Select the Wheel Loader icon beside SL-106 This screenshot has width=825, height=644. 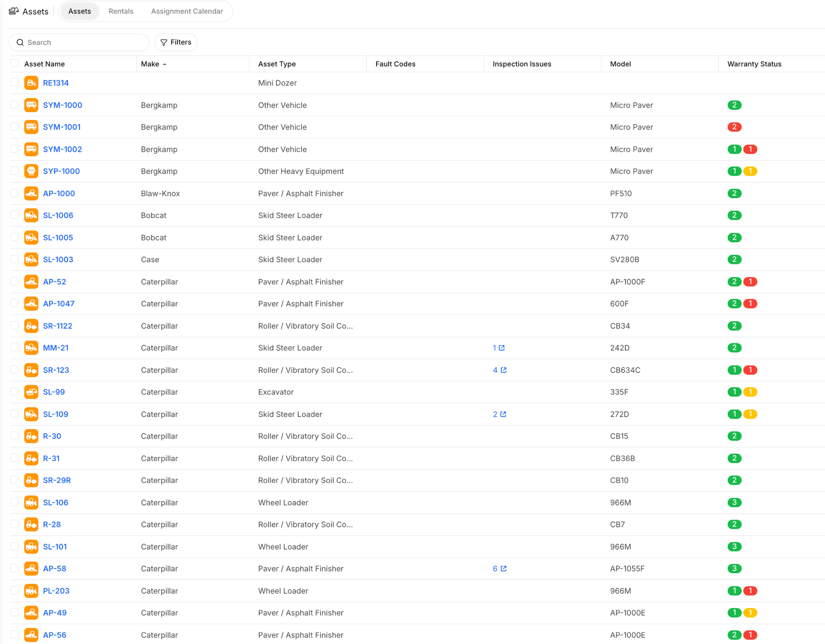31,502
